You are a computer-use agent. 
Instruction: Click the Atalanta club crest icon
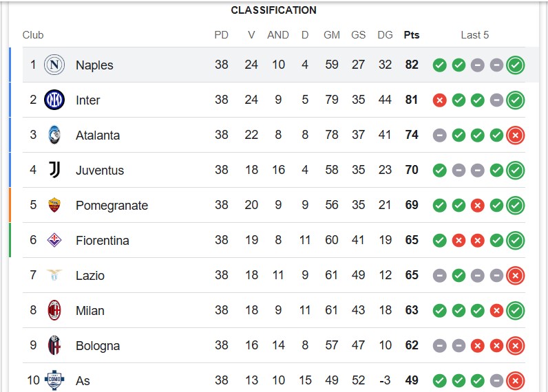54,135
